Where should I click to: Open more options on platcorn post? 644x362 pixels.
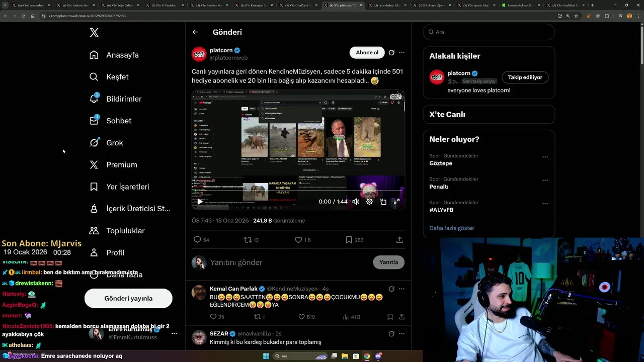401,52
